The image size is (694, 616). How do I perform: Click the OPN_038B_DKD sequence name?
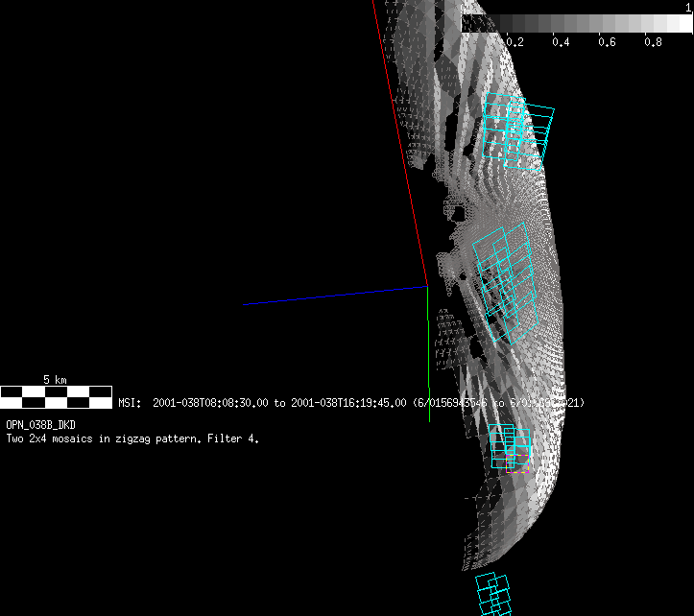(41, 424)
